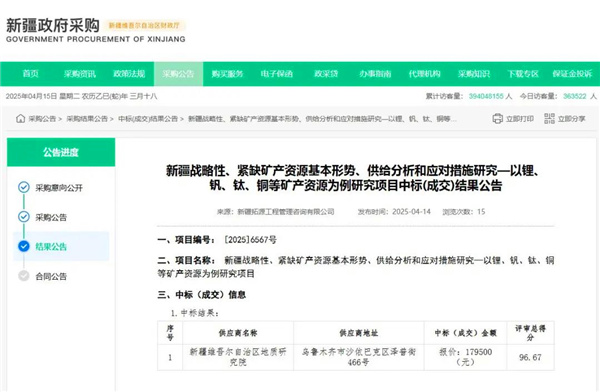600x392 pixels.
Task: Click address cell 乌鲁木齐市沙依巴克区
Action: click(x=359, y=357)
